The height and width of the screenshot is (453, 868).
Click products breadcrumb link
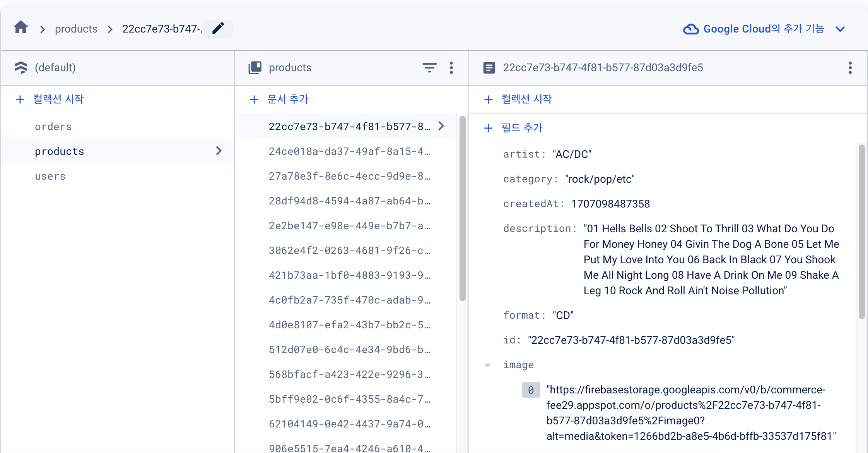(x=76, y=29)
